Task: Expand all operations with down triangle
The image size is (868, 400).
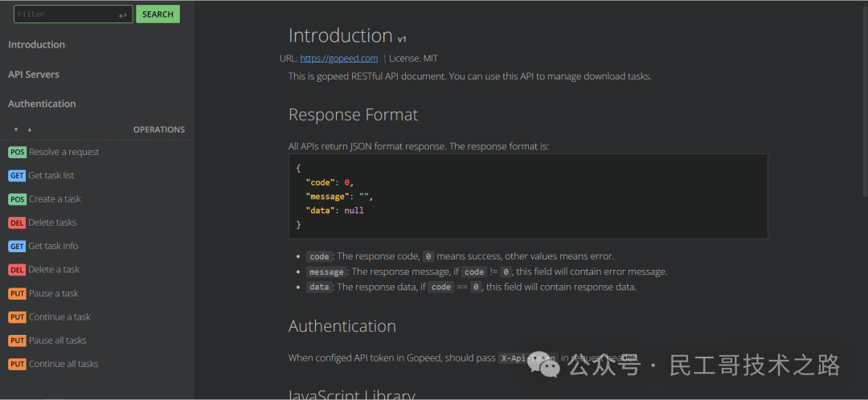Action: click(16, 129)
